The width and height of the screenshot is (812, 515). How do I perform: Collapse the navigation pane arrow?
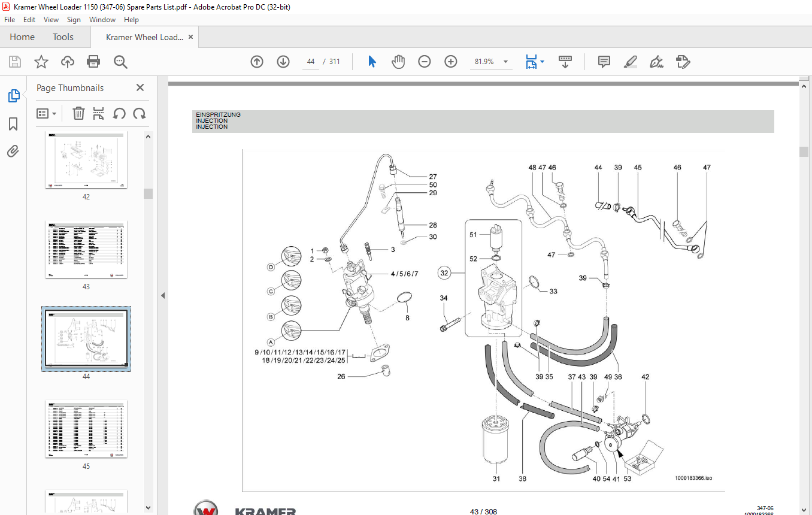click(x=162, y=295)
